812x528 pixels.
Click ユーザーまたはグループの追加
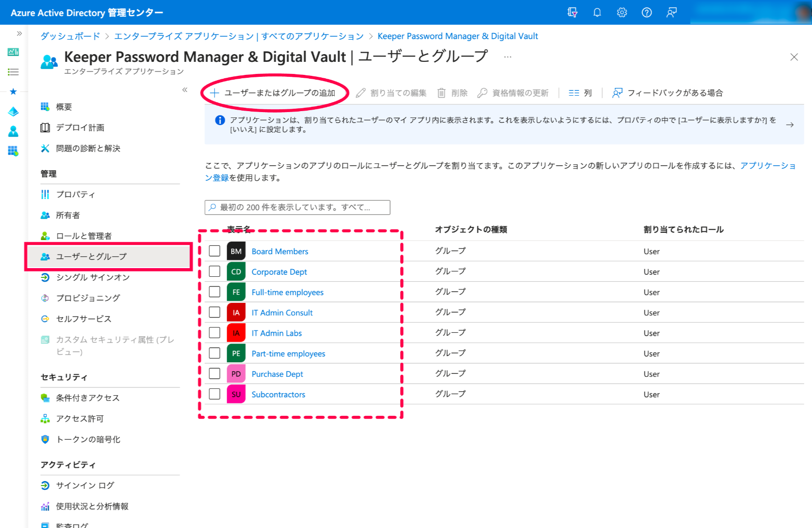(x=273, y=93)
